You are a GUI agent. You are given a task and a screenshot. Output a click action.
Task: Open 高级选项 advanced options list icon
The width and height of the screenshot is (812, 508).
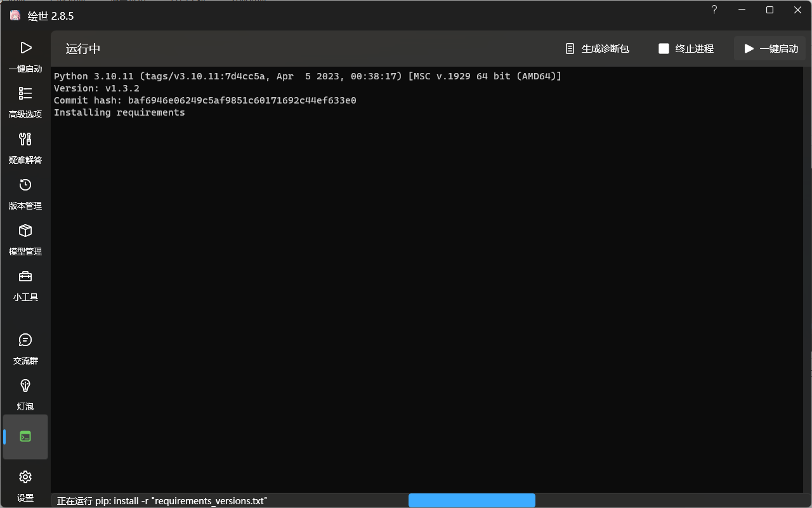pyautogui.click(x=25, y=94)
